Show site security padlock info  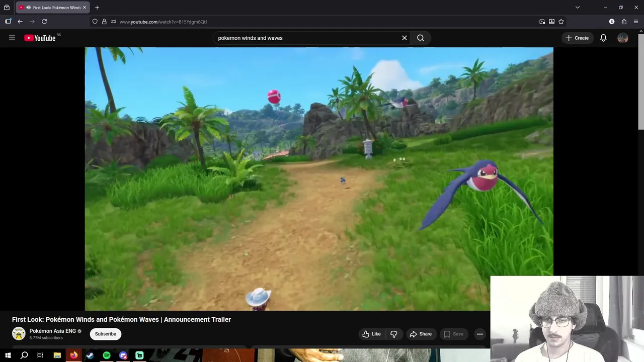point(104,22)
